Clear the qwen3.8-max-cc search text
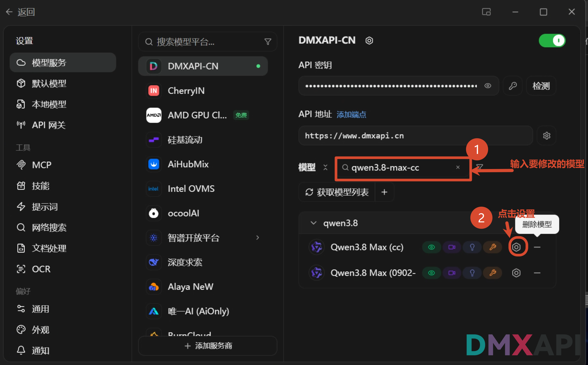Image resolution: width=588 pixels, height=365 pixels. click(458, 167)
